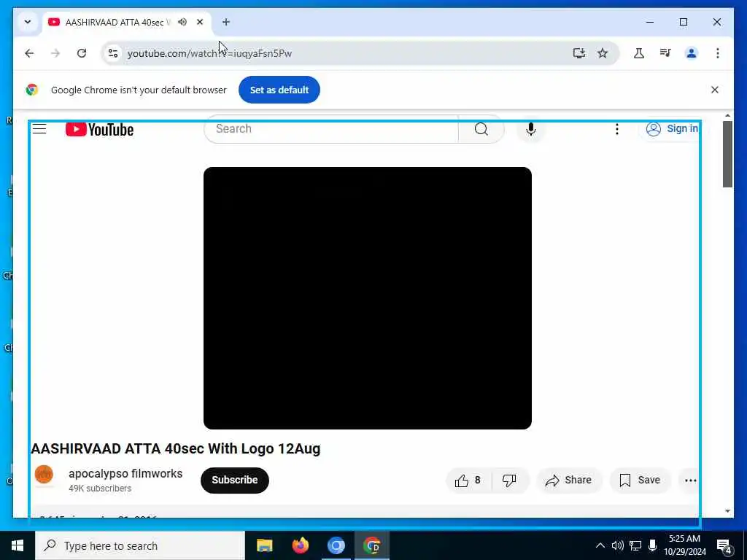Open media controls icon in toolbar
Image resolution: width=747 pixels, height=560 pixels.
click(x=665, y=53)
